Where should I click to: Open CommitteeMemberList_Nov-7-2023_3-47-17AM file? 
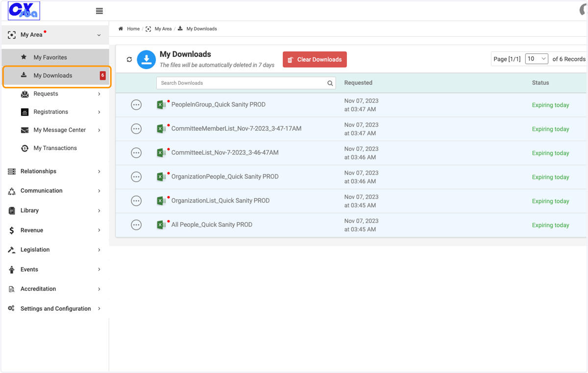tap(236, 128)
